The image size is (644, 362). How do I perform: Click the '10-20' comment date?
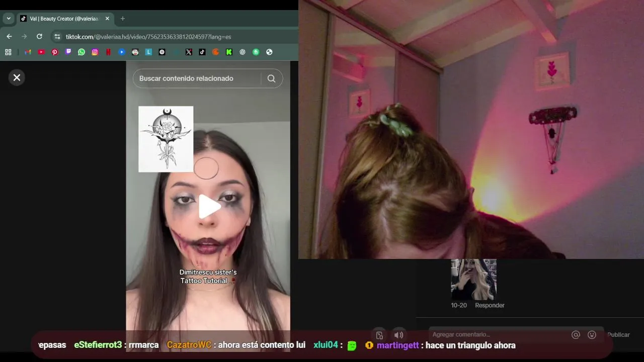pyautogui.click(x=459, y=305)
